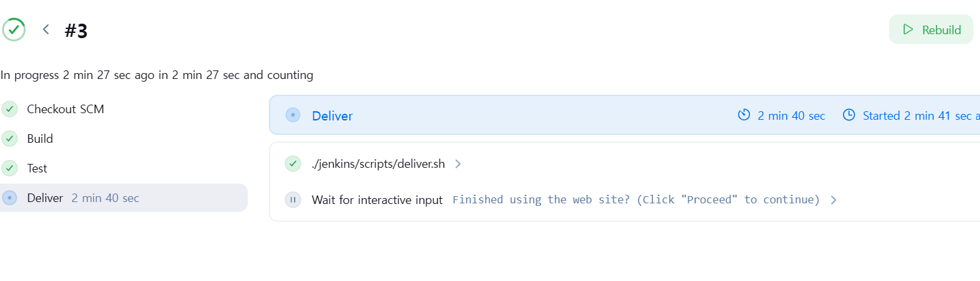Click the stopwatch duration icon
This screenshot has height=281, width=980.
[x=744, y=116]
